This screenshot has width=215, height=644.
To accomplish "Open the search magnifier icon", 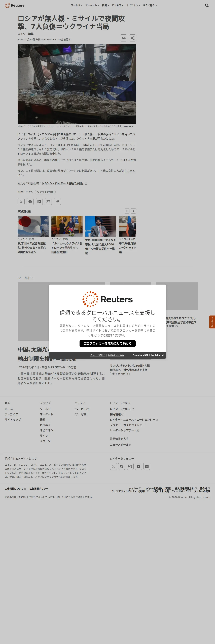I will point(207,5).
